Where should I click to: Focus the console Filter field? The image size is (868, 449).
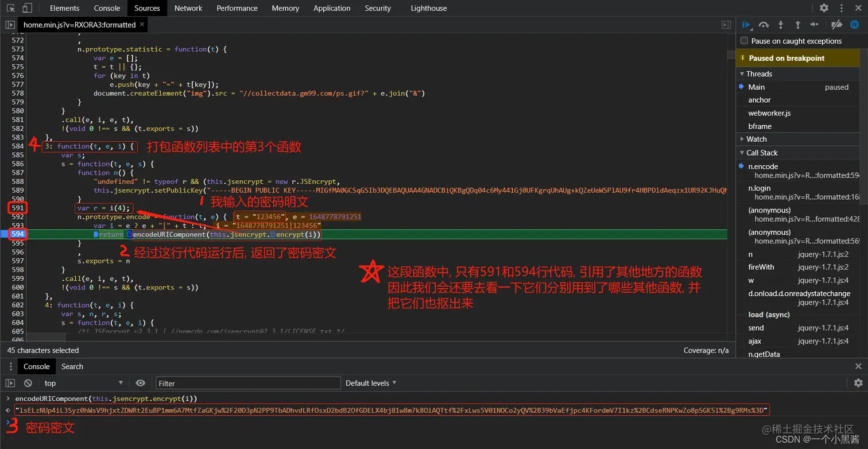click(248, 383)
